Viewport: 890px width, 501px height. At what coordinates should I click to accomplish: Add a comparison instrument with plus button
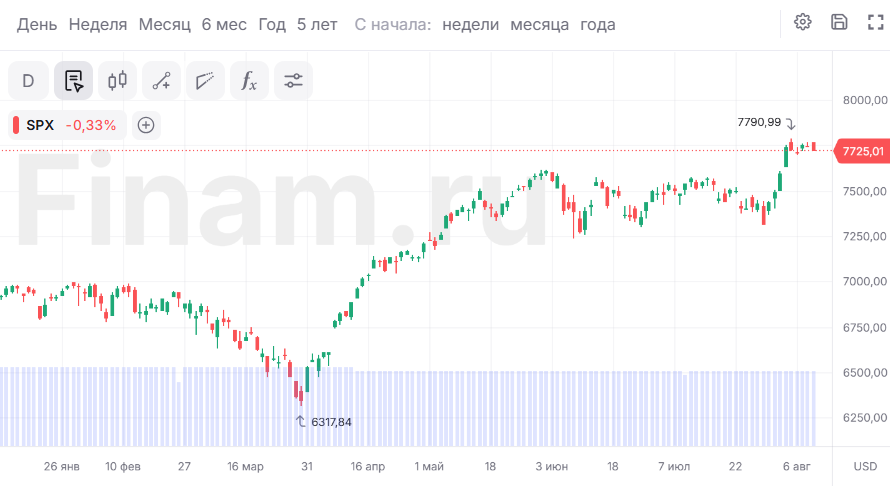pyautogui.click(x=146, y=125)
